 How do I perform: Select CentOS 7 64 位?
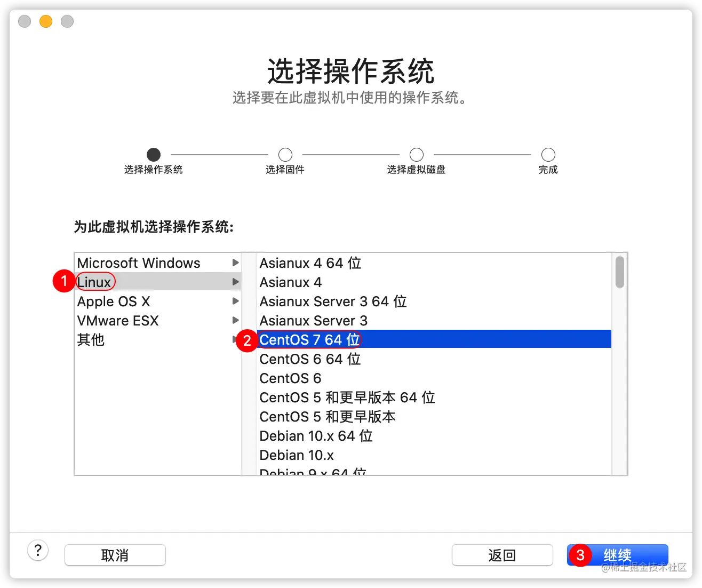coord(434,339)
